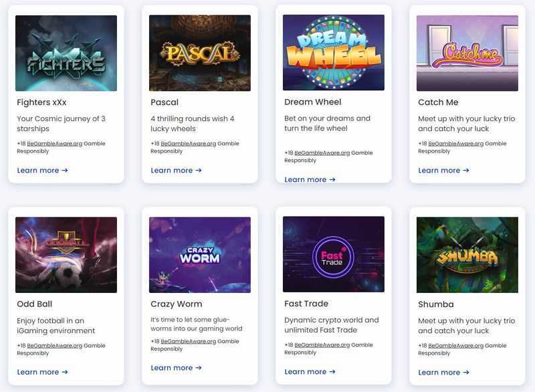
Task: Open the Fighters xXx game thumbnail
Action: 66,54
